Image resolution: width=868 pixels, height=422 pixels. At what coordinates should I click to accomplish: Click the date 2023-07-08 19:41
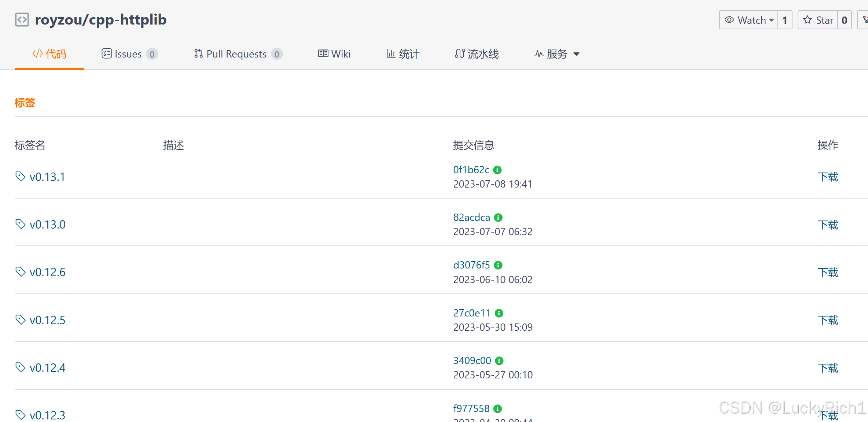pos(493,184)
